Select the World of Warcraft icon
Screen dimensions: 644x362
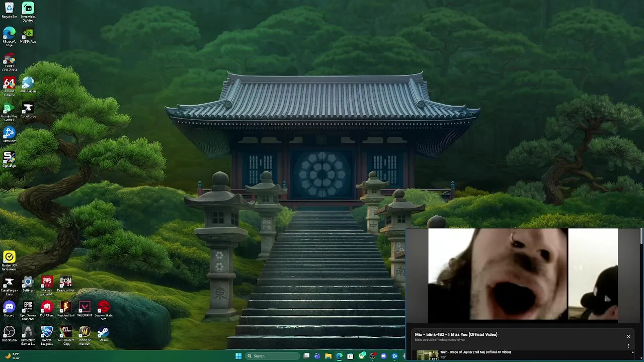click(85, 336)
